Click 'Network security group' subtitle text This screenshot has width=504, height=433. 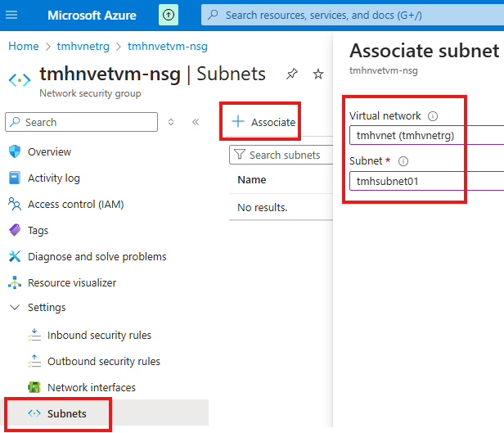pyautogui.click(x=90, y=93)
